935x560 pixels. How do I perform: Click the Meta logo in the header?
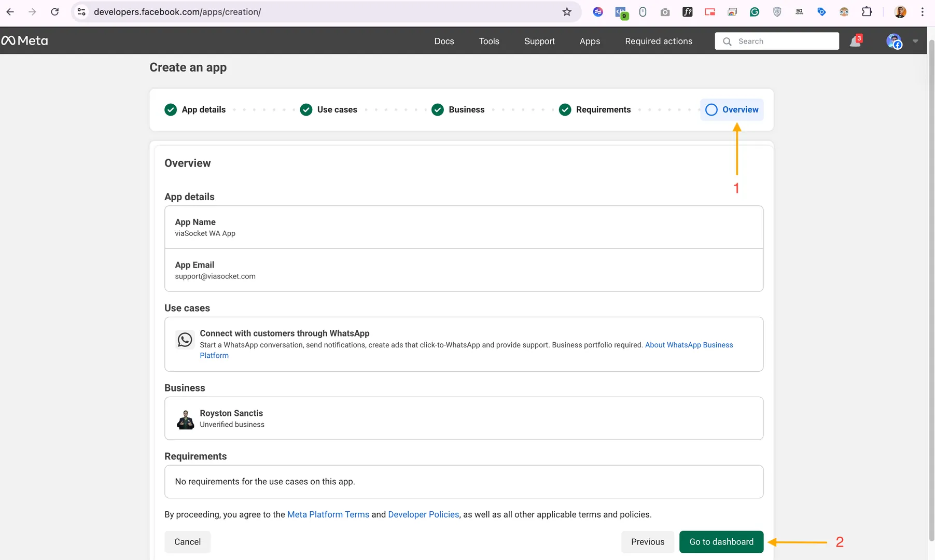point(24,40)
